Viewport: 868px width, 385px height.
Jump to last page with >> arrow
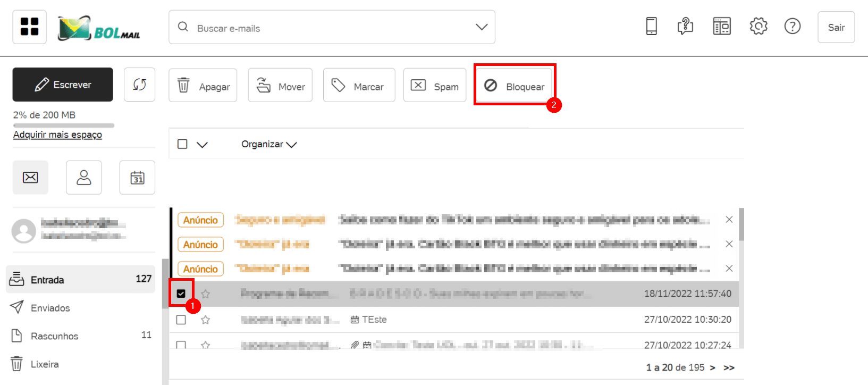pyautogui.click(x=729, y=367)
